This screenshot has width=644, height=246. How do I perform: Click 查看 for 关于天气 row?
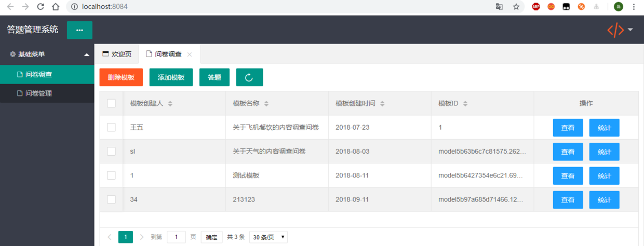[568, 152]
